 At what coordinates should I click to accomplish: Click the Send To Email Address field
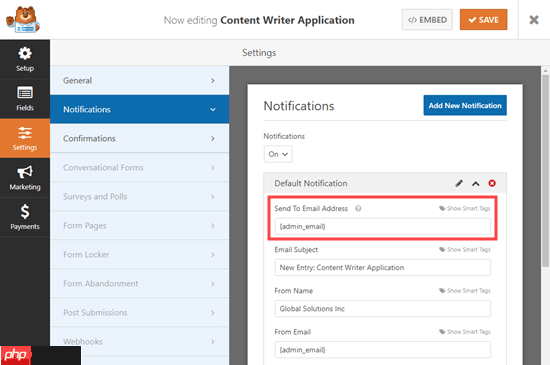[x=383, y=227]
